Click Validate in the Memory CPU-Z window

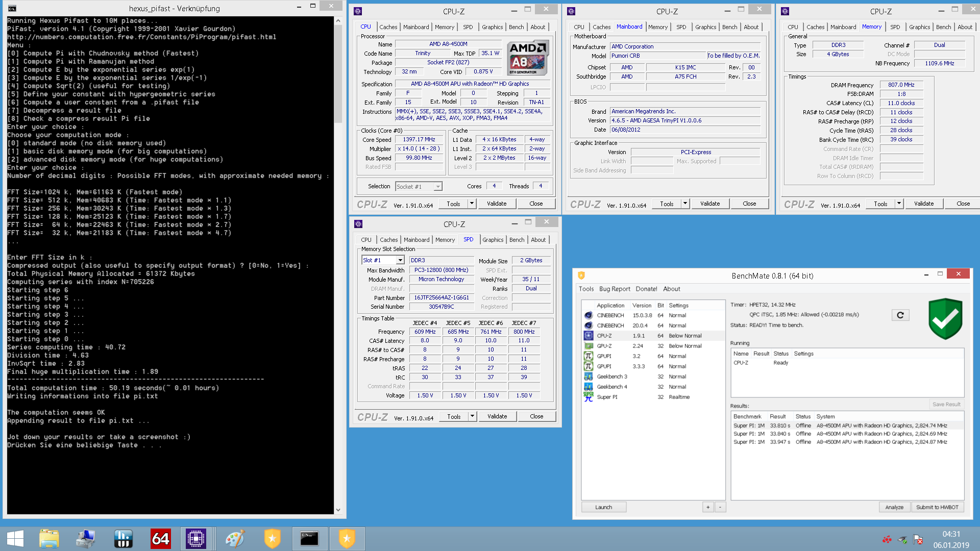tap(924, 204)
